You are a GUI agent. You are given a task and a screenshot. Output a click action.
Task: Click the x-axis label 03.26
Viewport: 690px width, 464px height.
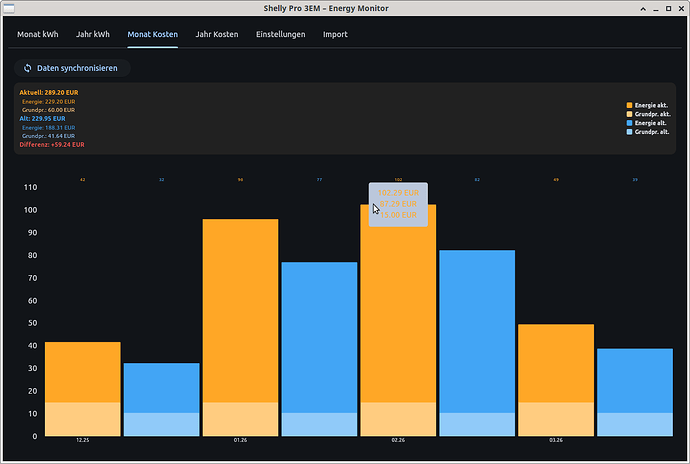click(x=556, y=440)
